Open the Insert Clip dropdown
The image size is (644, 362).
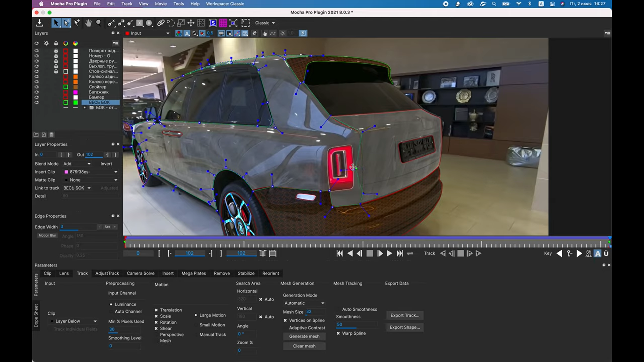coord(91,172)
